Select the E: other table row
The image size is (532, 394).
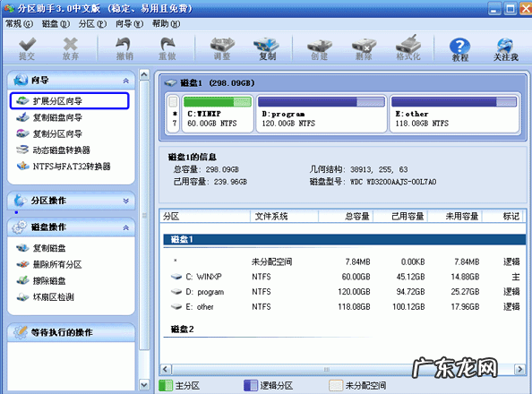tap(345, 307)
